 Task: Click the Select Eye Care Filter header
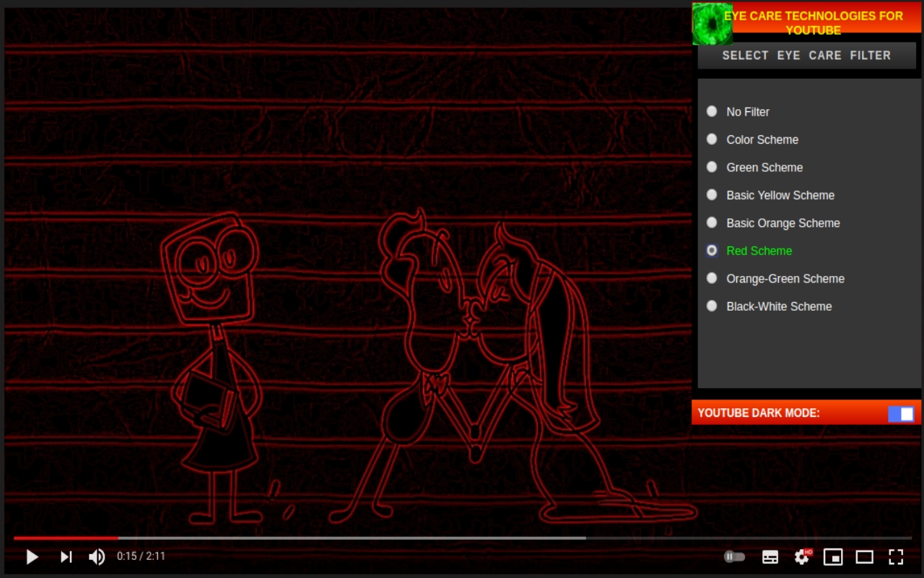[x=806, y=56]
